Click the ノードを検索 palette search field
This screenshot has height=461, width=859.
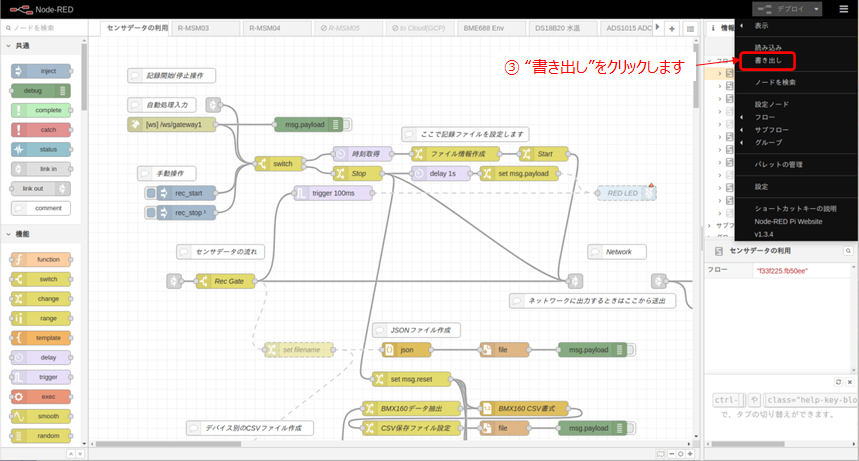45,28
